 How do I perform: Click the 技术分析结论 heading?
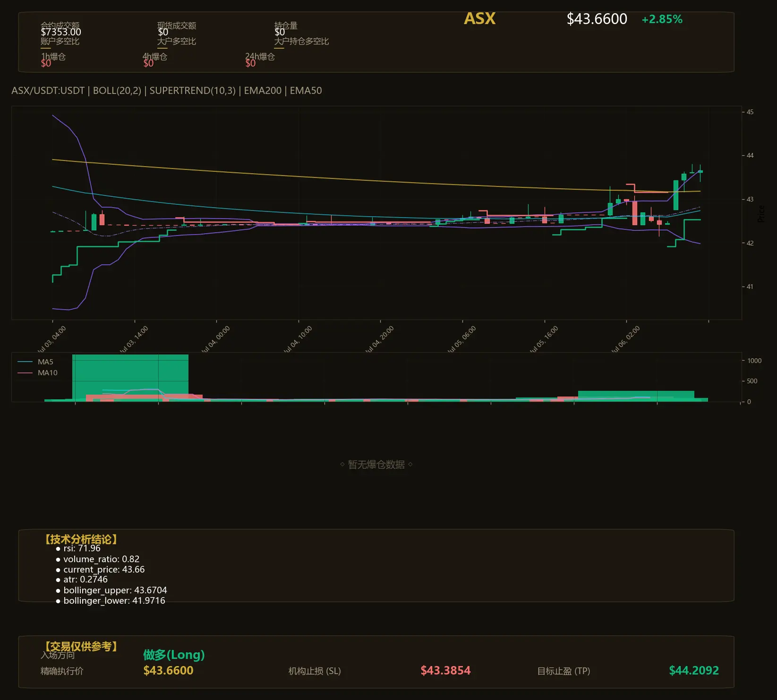point(81,540)
